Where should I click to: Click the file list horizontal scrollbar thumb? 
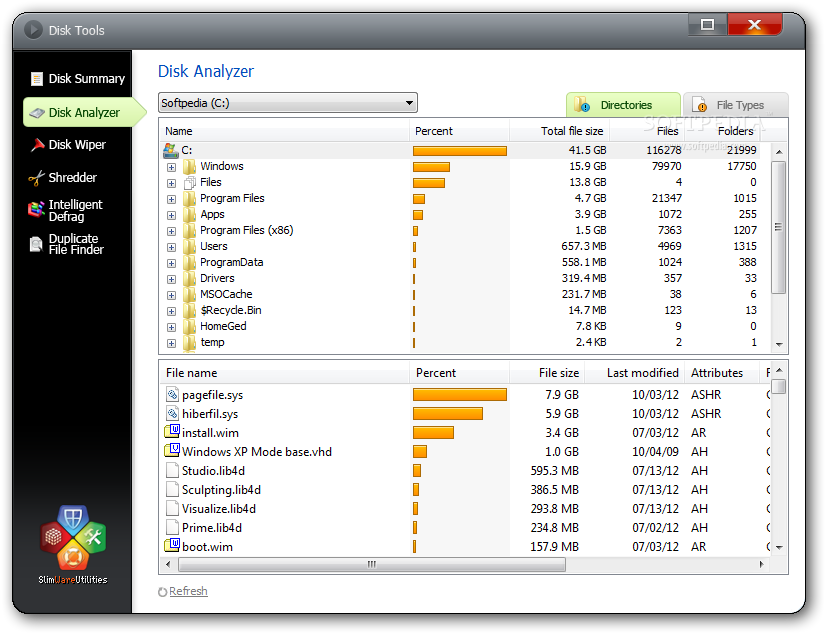[372, 564]
